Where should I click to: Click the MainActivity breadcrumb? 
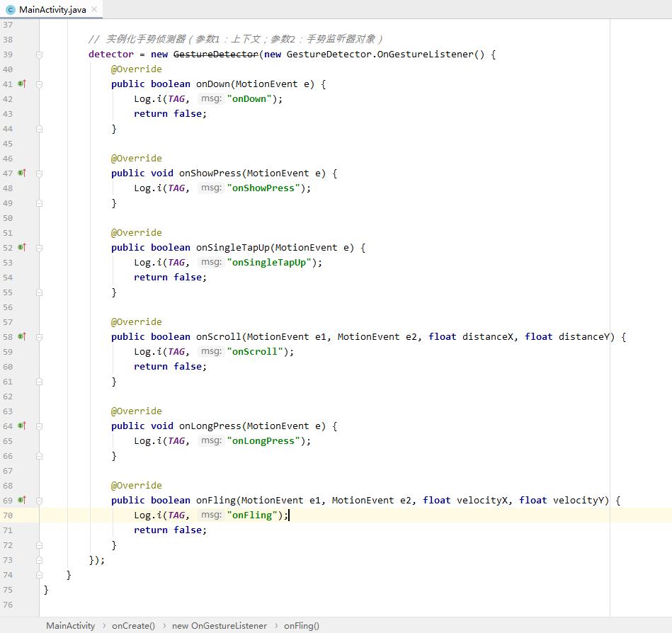pyautogui.click(x=70, y=626)
